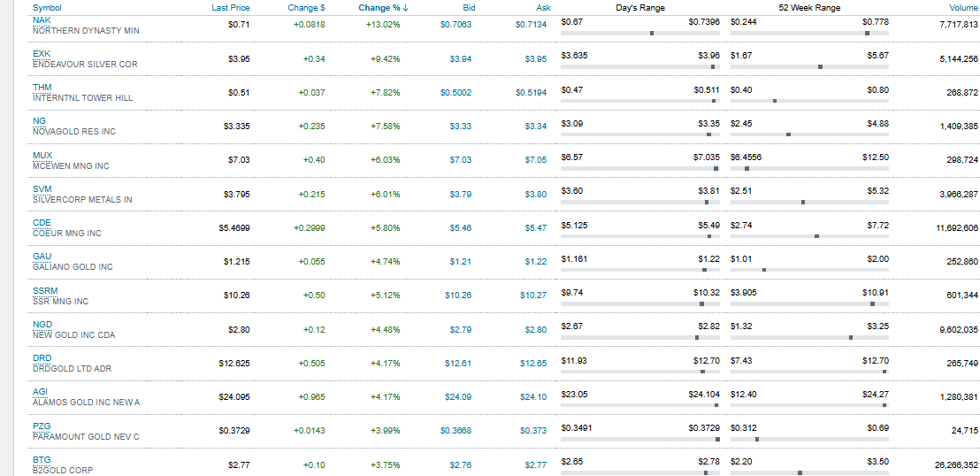
Task: Click the $0.7063 bid price for NAK
Action: click(456, 25)
